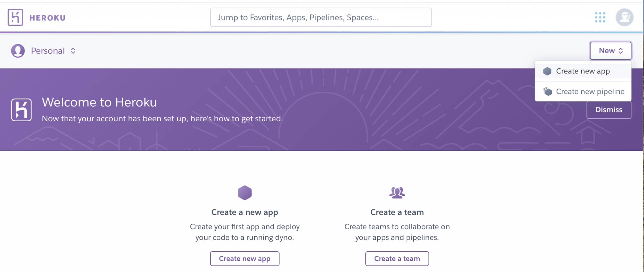This screenshot has width=644, height=272.
Task: Click inside the Jump to Favorites search field
Action: pos(320,17)
